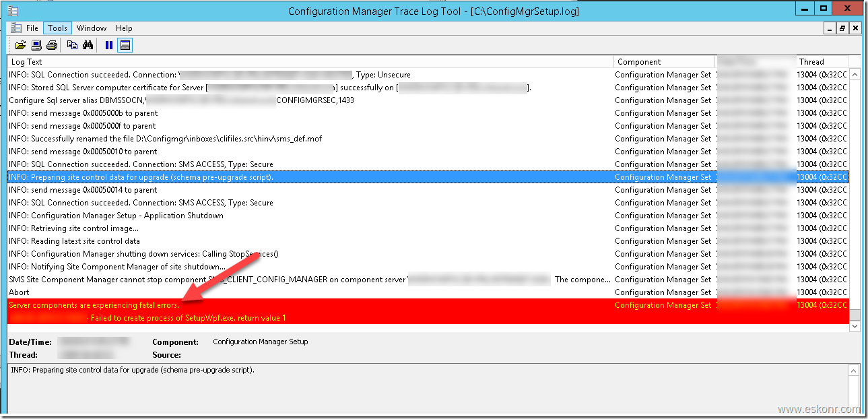The width and height of the screenshot is (868, 419).
Task: Click the CMTrace icon beside the File menu
Action: [x=15, y=28]
